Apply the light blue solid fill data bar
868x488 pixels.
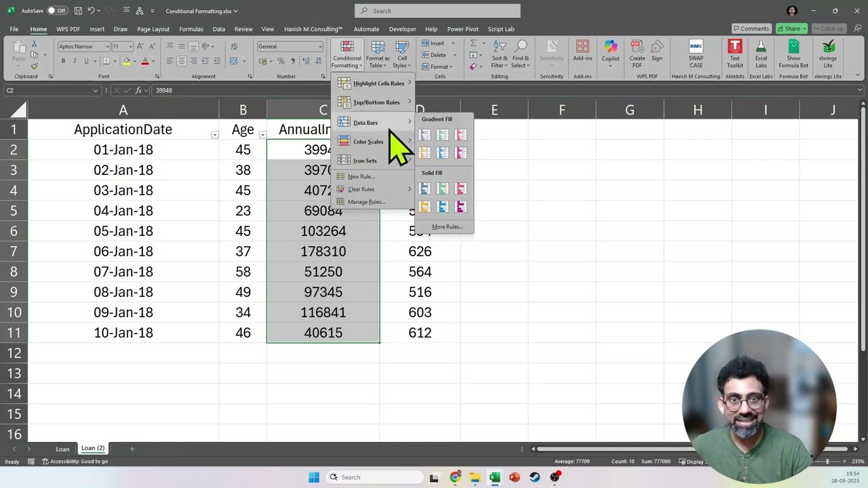pos(443,207)
